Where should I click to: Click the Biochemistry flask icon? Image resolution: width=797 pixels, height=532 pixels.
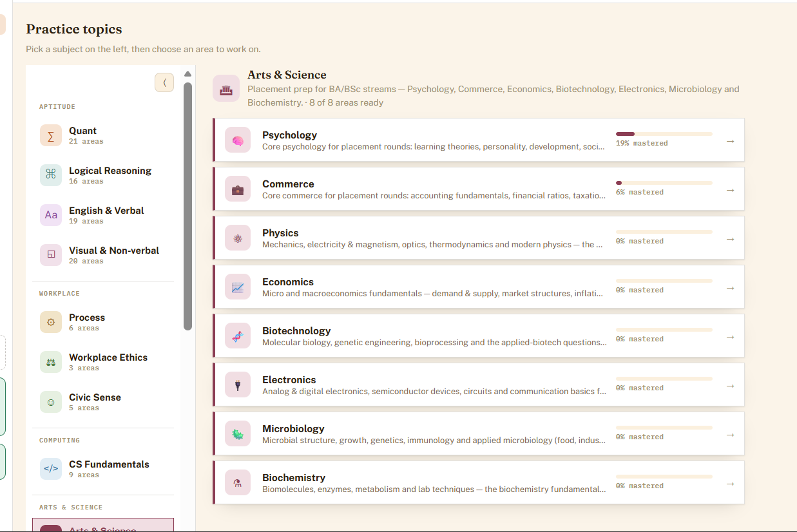pos(238,483)
